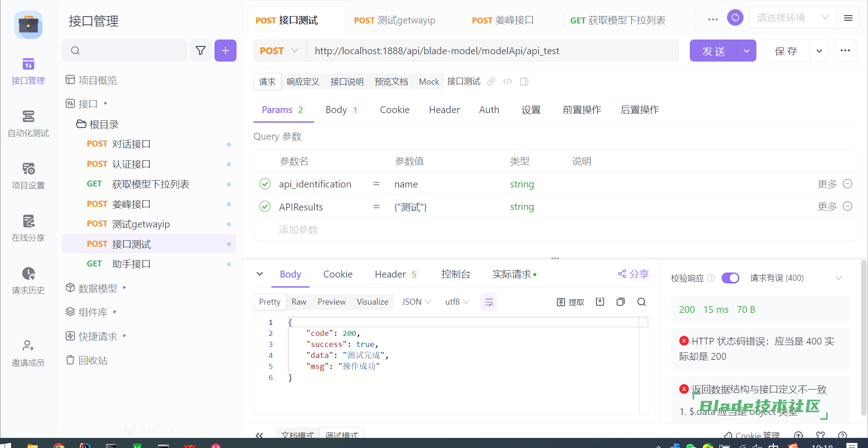The height and width of the screenshot is (448, 868).
Task: Open the 自动化测试 sidebar section
Action: point(28,124)
